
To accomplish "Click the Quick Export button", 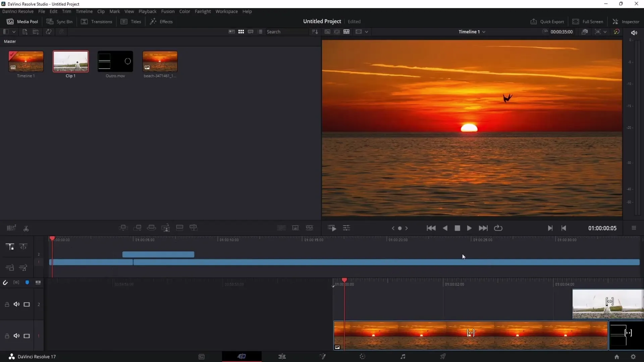I will pyautogui.click(x=547, y=21).
